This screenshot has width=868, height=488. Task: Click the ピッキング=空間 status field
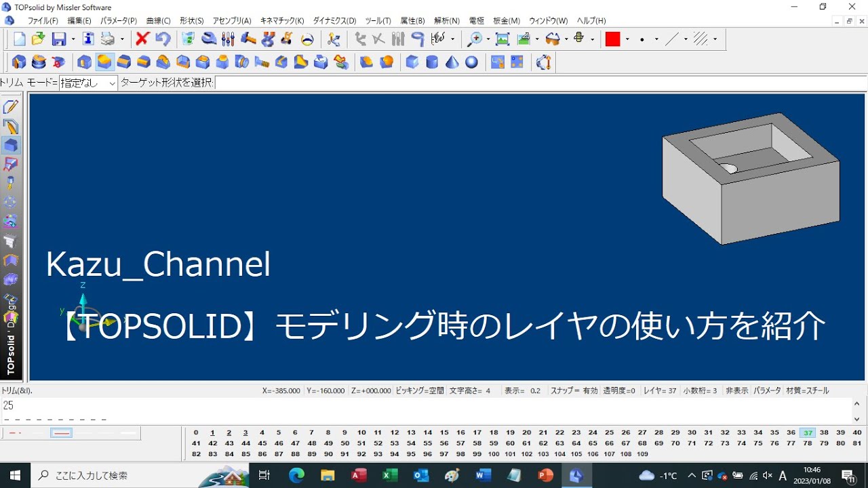tap(419, 390)
